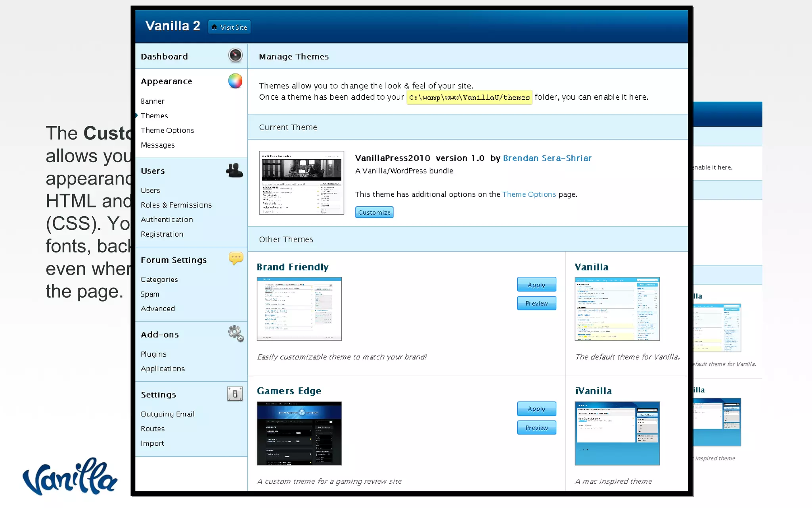Click the house icon in Visit Site
812x508 pixels.
tap(214, 27)
